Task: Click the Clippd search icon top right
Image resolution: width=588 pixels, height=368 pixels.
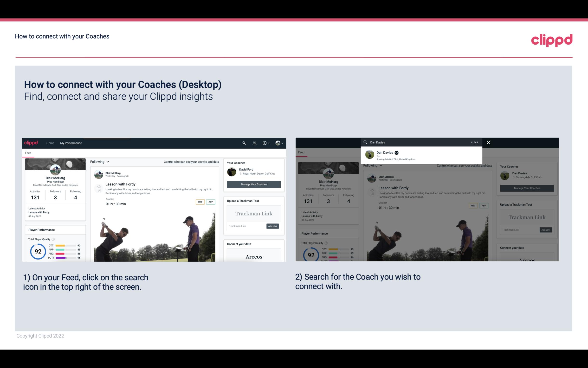Action: tap(243, 143)
